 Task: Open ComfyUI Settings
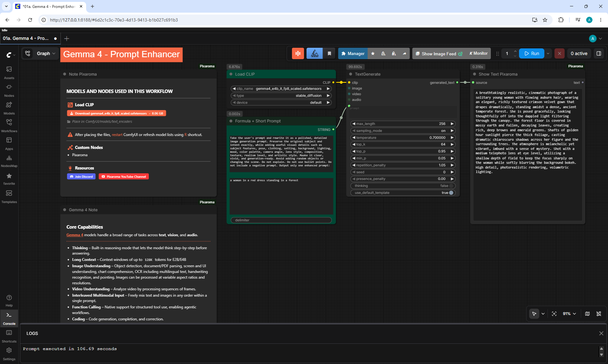coord(9,354)
